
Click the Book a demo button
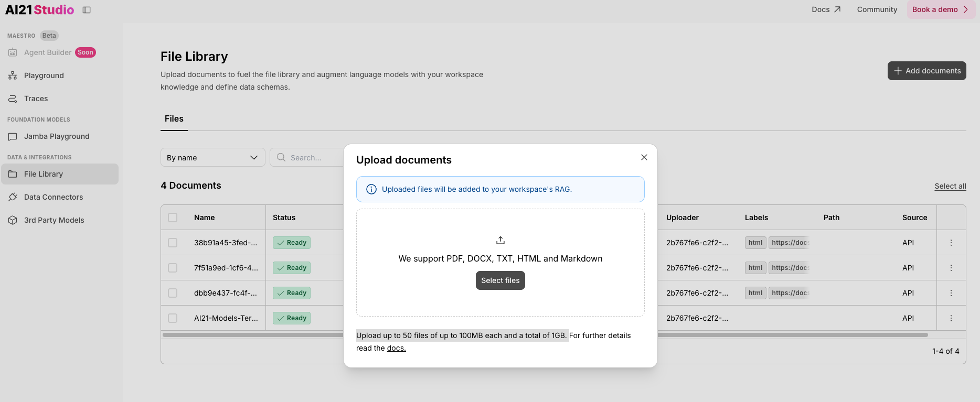tap(941, 9)
